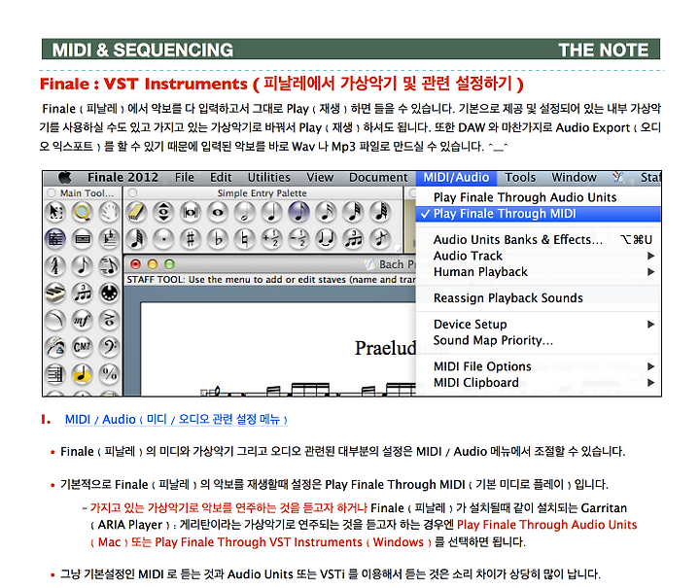Choose the double whole note duration
The width and height of the screenshot is (700, 588).
(x=191, y=212)
